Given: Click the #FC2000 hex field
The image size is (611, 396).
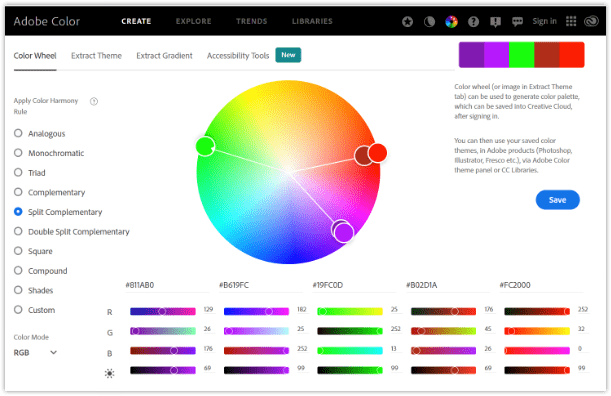Looking at the screenshot, I should [541, 285].
